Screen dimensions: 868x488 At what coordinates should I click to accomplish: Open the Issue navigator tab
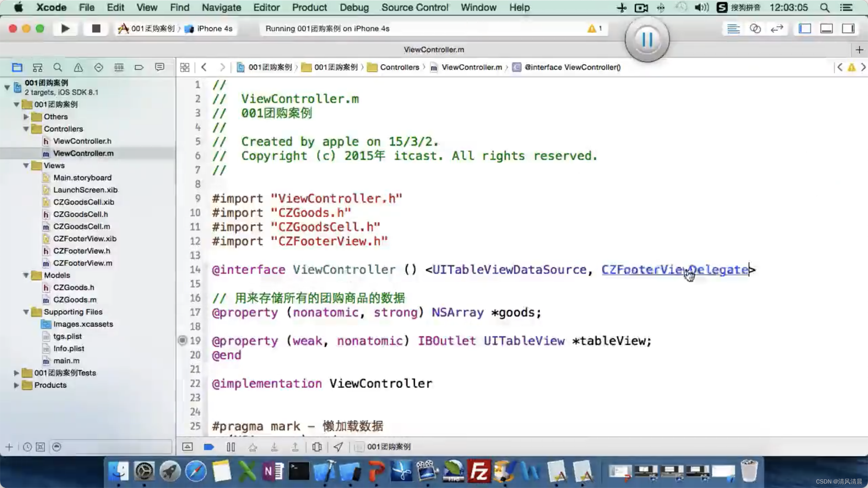click(78, 67)
